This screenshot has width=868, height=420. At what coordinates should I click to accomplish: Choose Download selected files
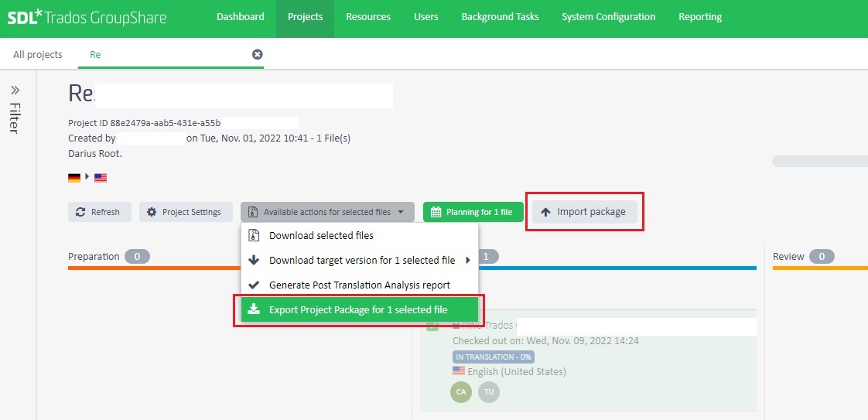(x=359, y=236)
